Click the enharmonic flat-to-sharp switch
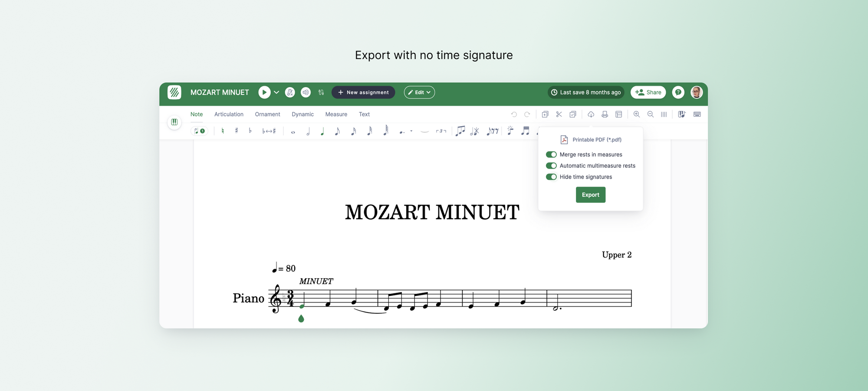 [x=269, y=131]
